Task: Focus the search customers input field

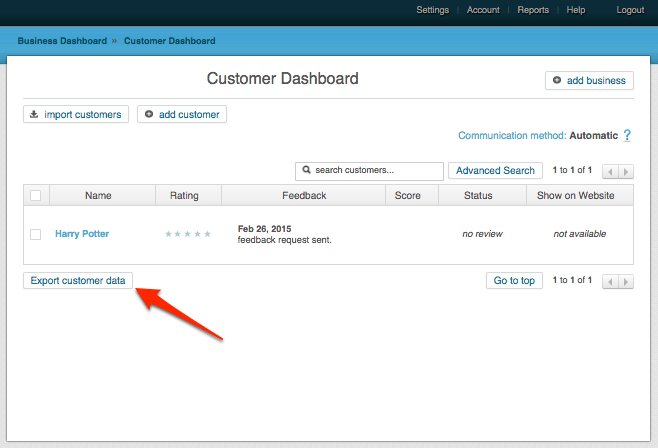Action: tap(369, 171)
